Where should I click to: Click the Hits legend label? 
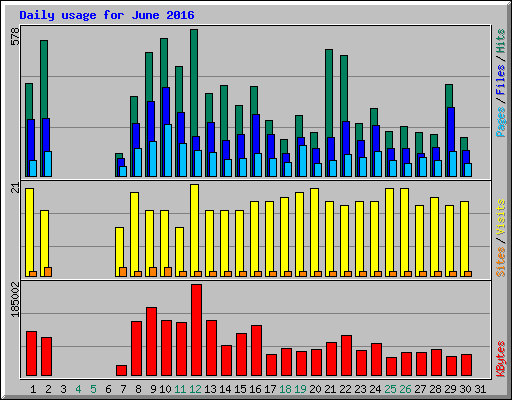tap(501, 41)
